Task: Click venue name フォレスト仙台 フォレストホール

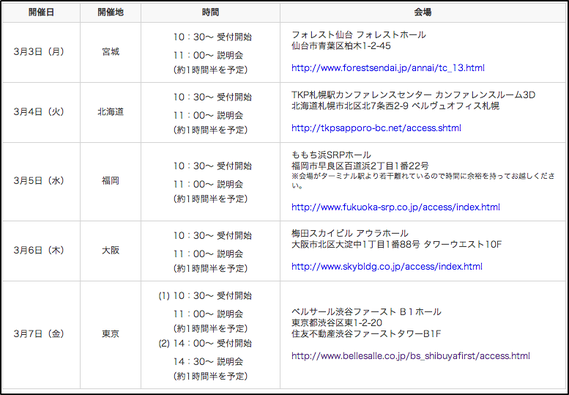Action: (x=359, y=35)
